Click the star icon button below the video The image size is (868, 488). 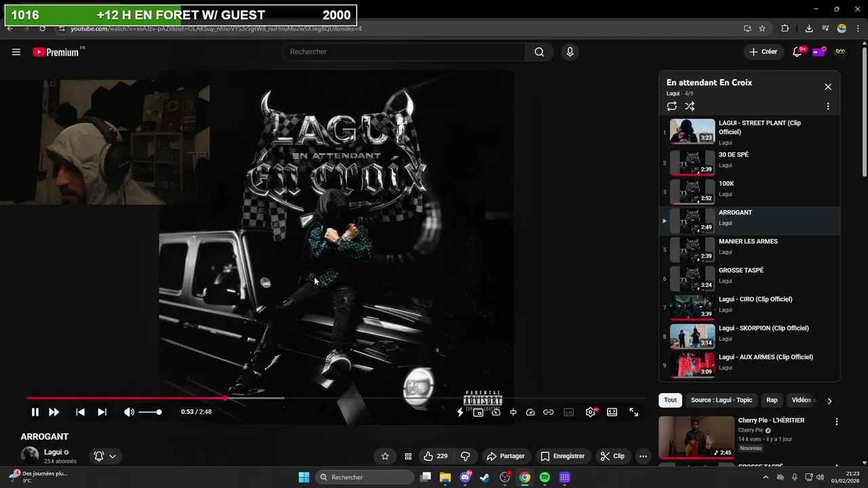(385, 456)
